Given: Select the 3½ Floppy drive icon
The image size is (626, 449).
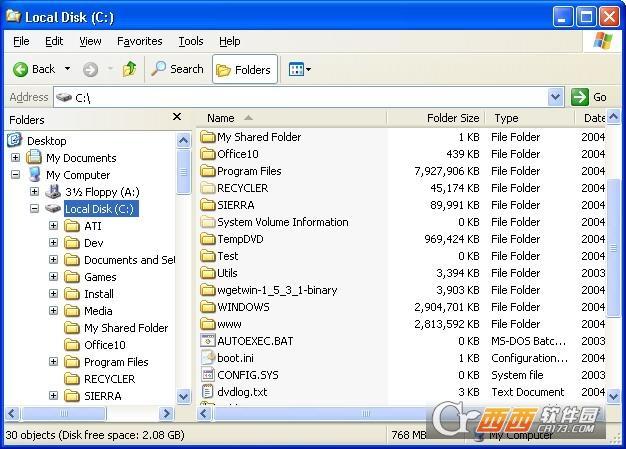Looking at the screenshot, I should 53,192.
